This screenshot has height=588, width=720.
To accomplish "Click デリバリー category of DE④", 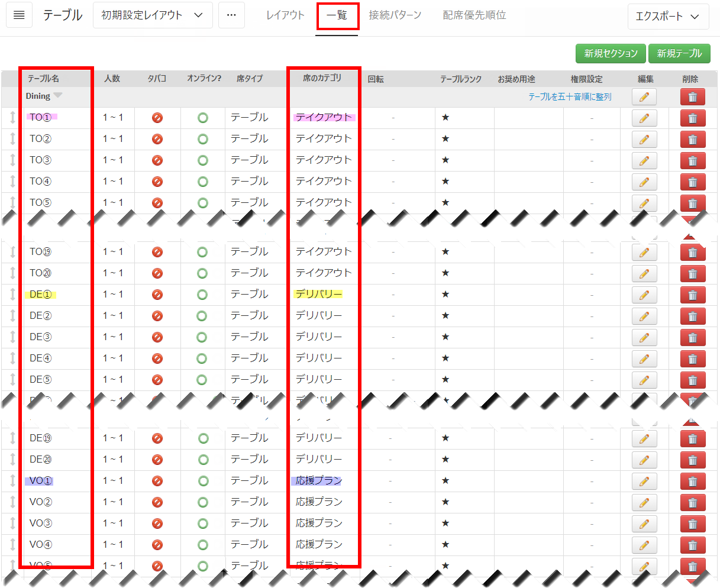I will point(319,358).
